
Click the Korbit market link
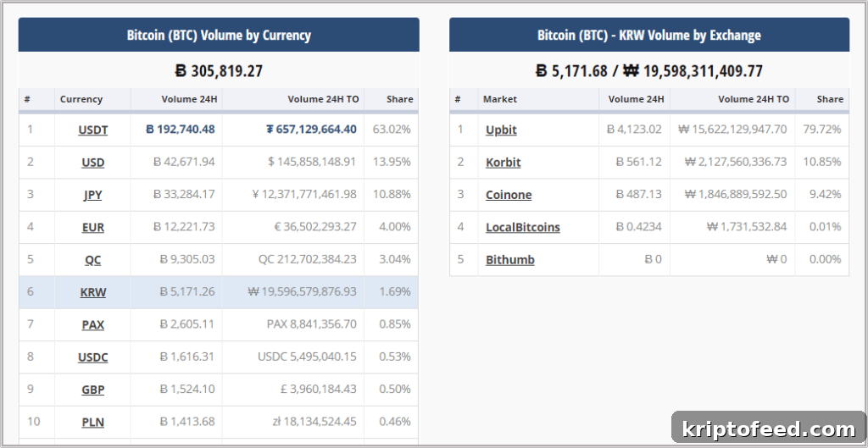tap(504, 163)
